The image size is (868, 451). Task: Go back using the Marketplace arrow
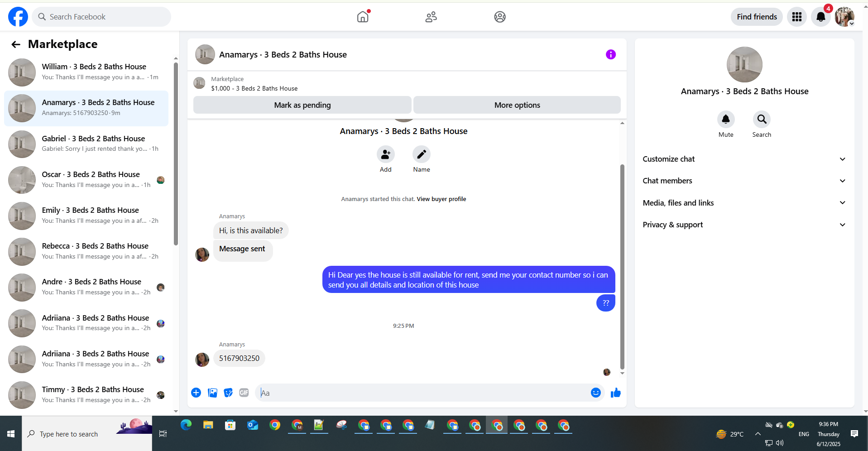[x=16, y=44]
